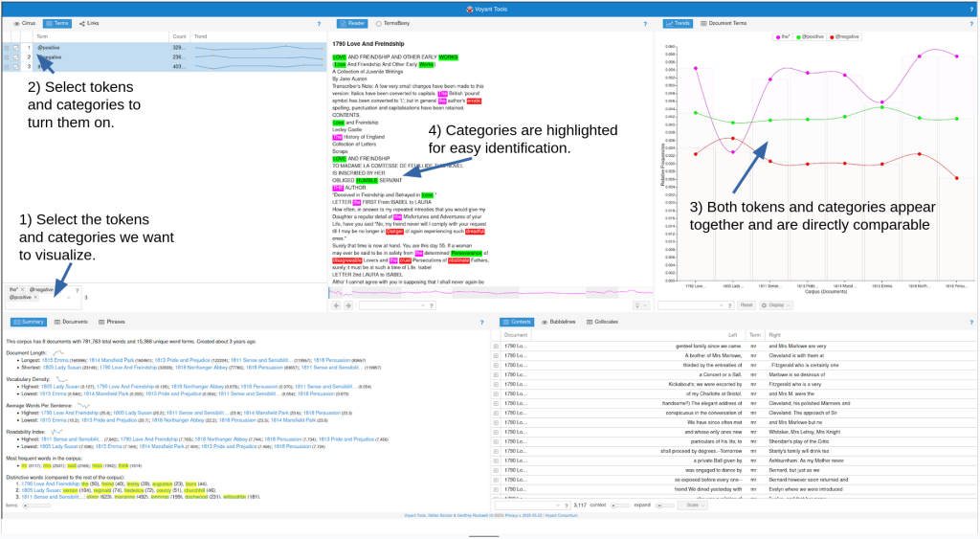This screenshot has width=980, height=539.
Task: Open the Trends search field dropdown
Action: [722, 305]
